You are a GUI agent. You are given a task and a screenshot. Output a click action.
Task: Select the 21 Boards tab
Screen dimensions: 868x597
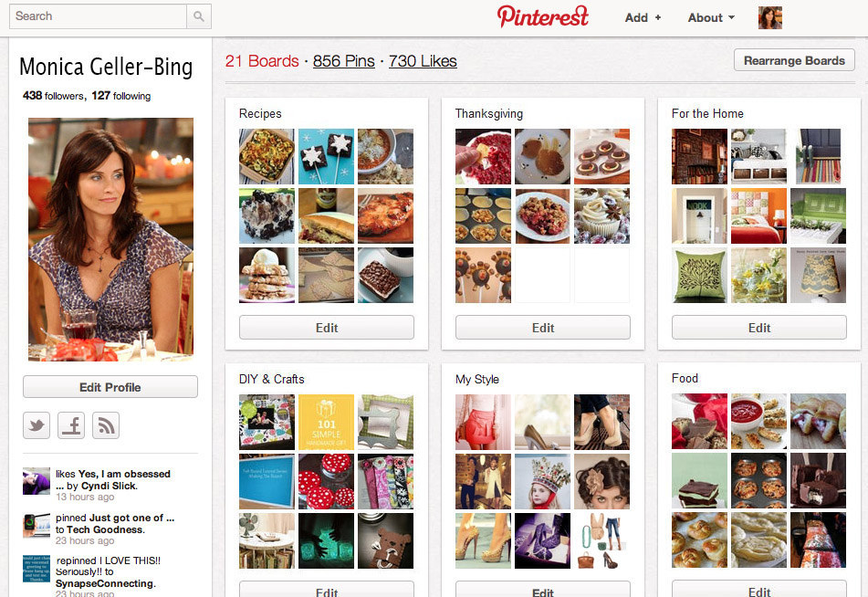tap(262, 61)
